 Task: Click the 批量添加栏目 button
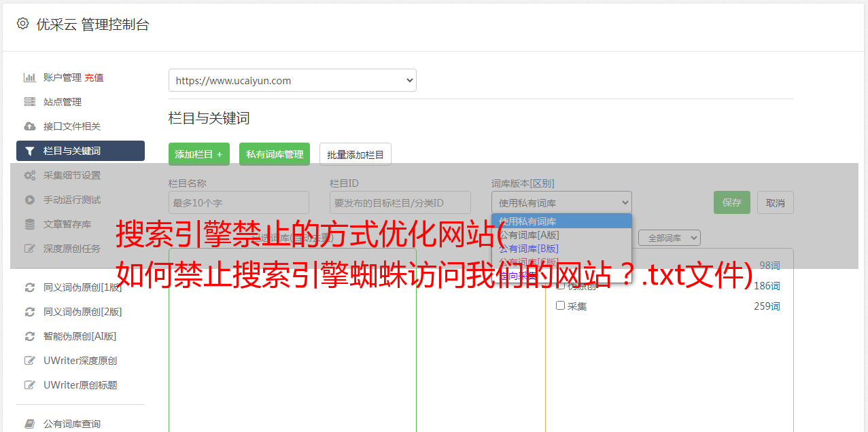coord(355,154)
